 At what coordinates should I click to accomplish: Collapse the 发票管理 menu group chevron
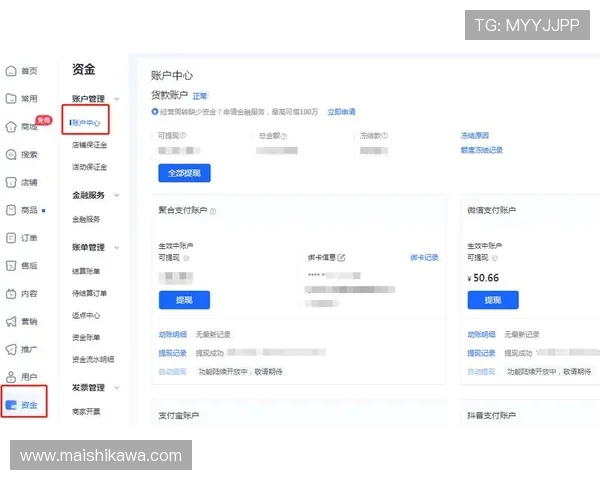116,387
